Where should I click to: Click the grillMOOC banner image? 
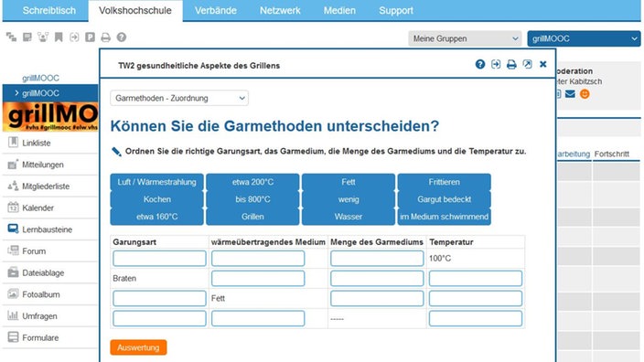[50, 117]
